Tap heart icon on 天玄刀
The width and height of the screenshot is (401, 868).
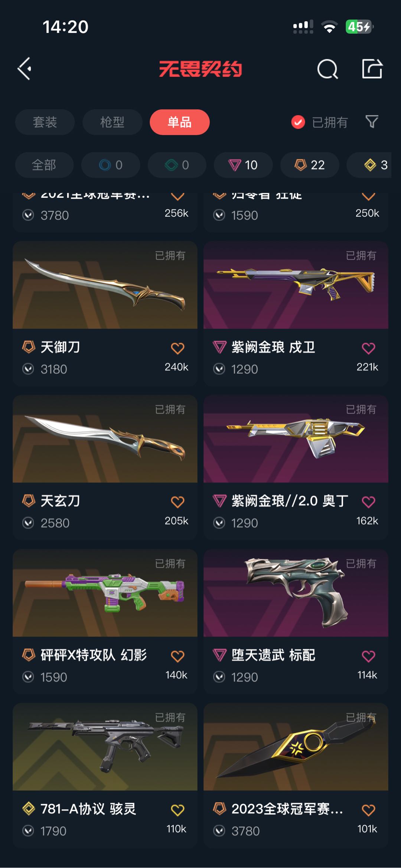pyautogui.click(x=177, y=502)
